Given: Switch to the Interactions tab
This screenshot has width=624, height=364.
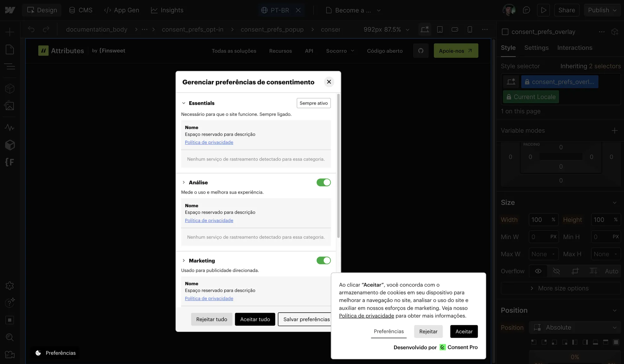Looking at the screenshot, I should (x=575, y=48).
